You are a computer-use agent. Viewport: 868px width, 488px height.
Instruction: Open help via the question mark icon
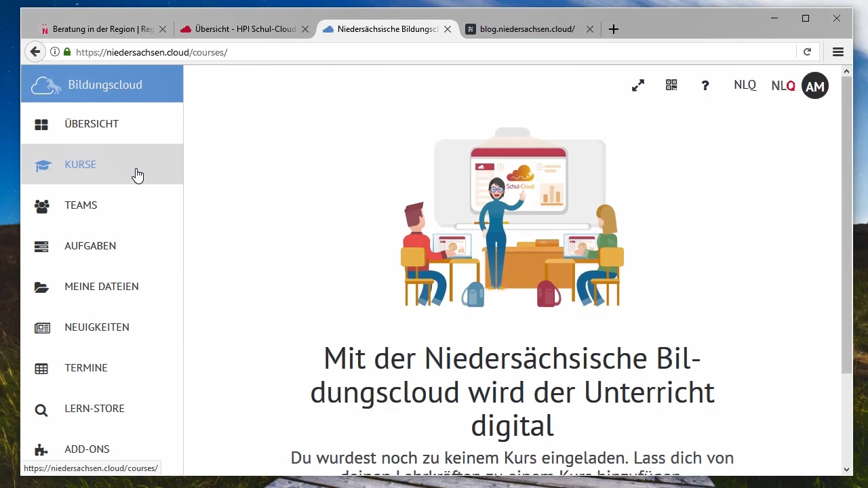point(705,85)
